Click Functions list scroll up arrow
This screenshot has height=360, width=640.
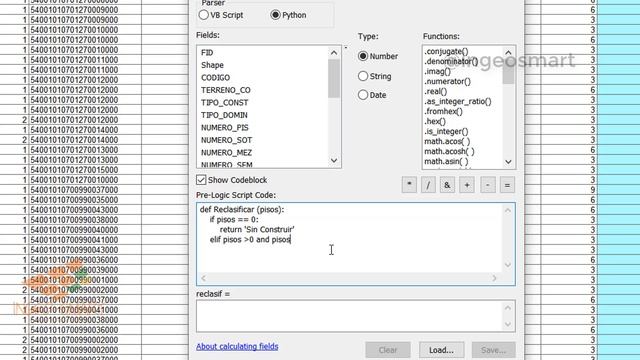pyautogui.click(x=508, y=53)
